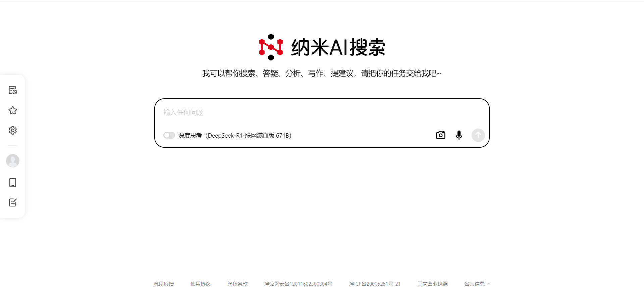Open the 工商营业执照 link
This screenshot has width=644, height=292.
click(433, 284)
